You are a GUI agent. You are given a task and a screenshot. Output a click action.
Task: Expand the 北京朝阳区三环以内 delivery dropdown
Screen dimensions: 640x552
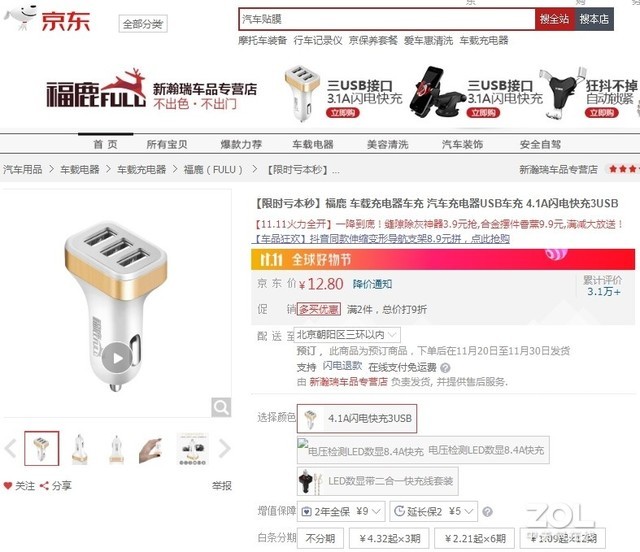coord(349,335)
